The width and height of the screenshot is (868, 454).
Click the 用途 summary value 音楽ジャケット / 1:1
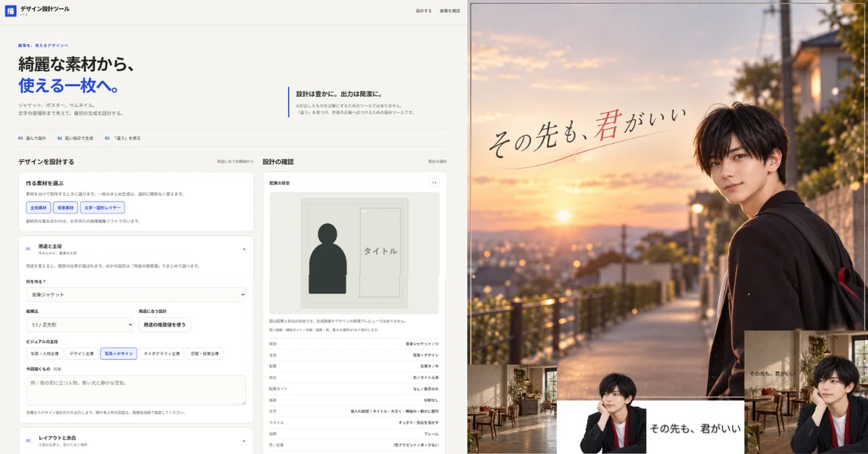424,343
